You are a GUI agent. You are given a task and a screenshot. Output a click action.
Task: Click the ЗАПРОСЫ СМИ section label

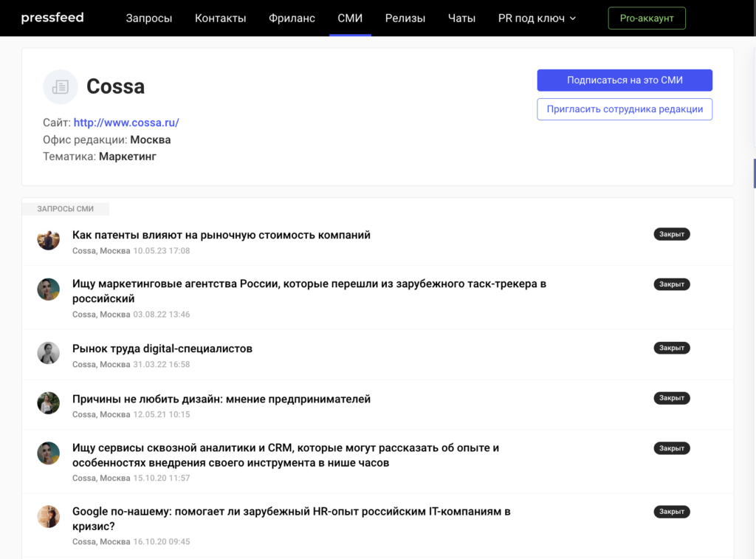pos(66,209)
